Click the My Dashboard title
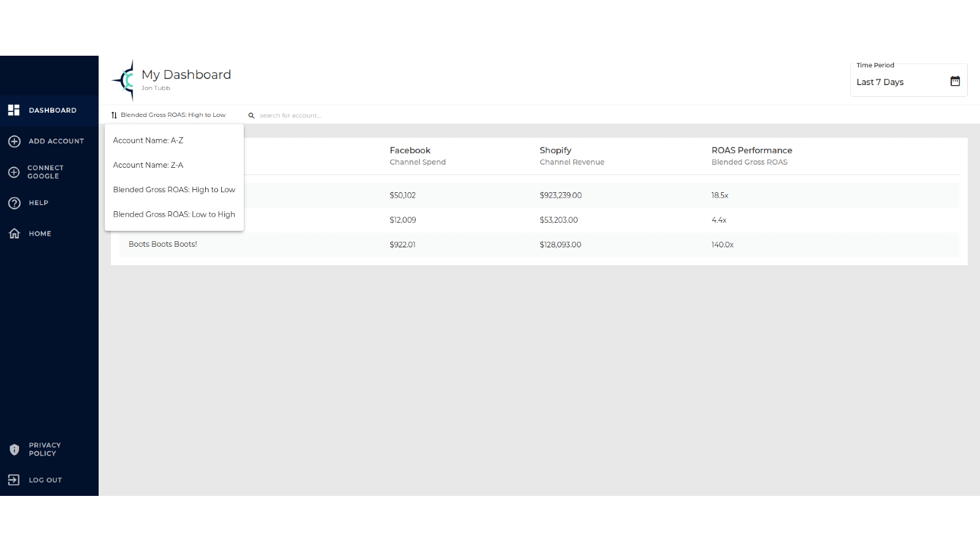The image size is (980, 551). [x=186, y=75]
